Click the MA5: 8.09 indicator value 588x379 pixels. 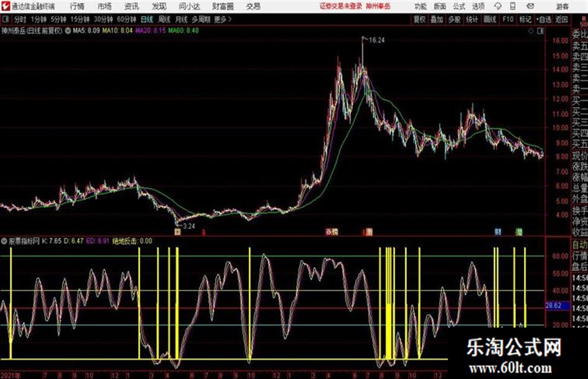click(x=86, y=30)
